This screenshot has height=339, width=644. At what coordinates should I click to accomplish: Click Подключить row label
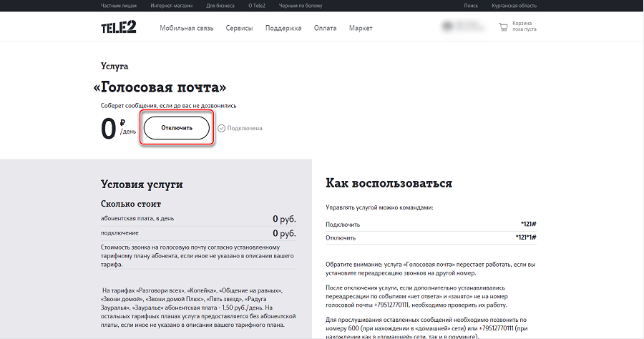pos(343,225)
